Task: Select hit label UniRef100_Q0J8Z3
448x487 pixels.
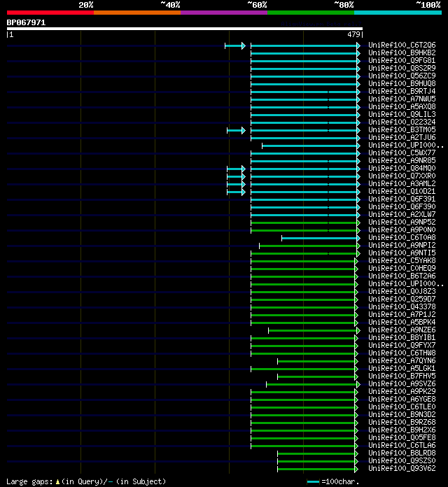Action: pos(402,291)
